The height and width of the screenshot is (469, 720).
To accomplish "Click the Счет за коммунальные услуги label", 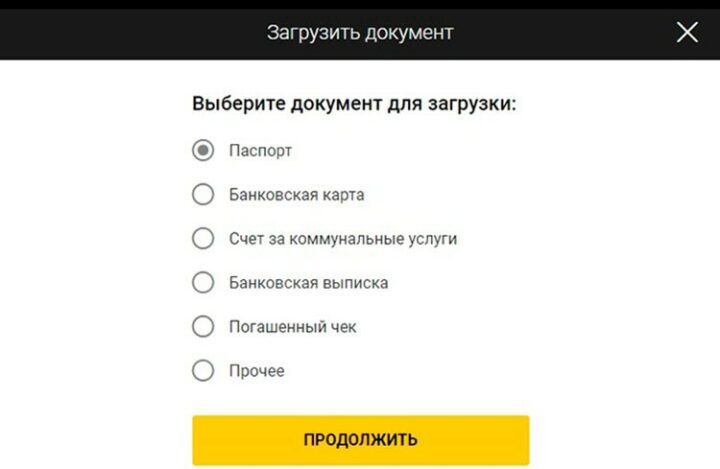I will [343, 239].
